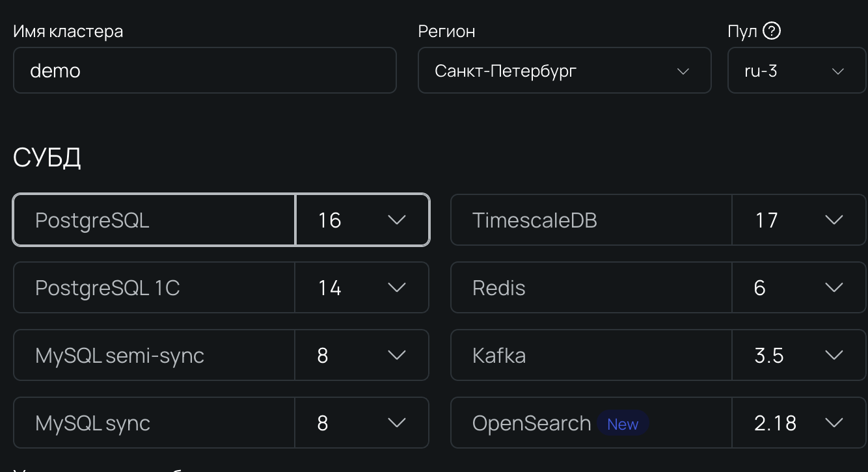Click the New badge next to OpenSearch
The image size is (868, 472).
pos(623,424)
